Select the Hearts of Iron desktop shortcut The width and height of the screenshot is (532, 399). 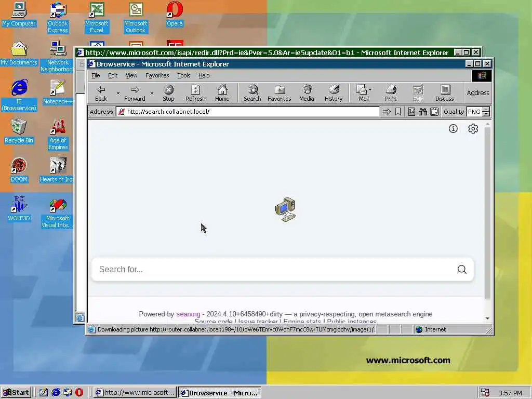click(x=57, y=170)
